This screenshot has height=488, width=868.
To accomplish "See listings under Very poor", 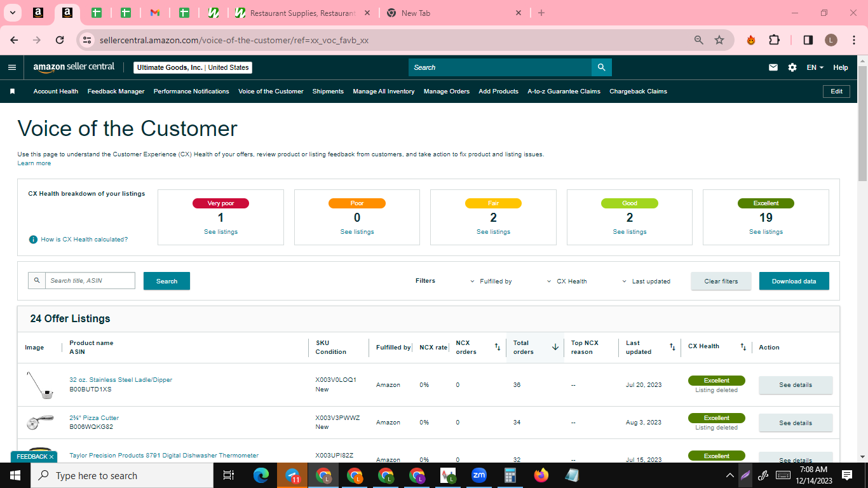I will click(220, 232).
